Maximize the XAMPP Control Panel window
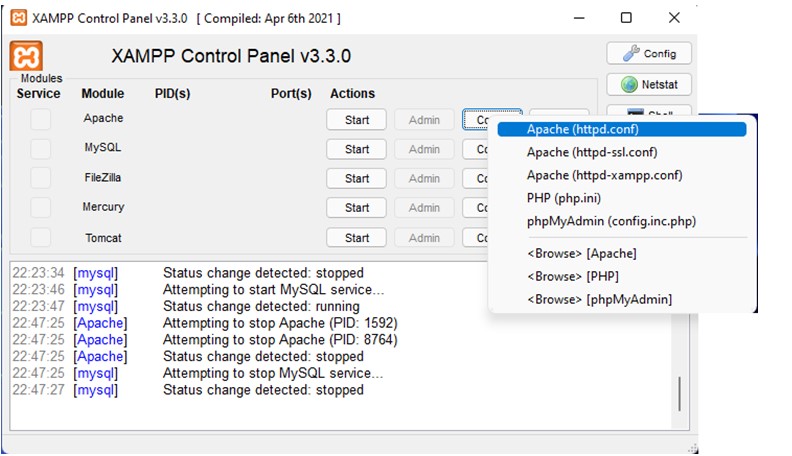The image size is (792, 456). click(626, 18)
